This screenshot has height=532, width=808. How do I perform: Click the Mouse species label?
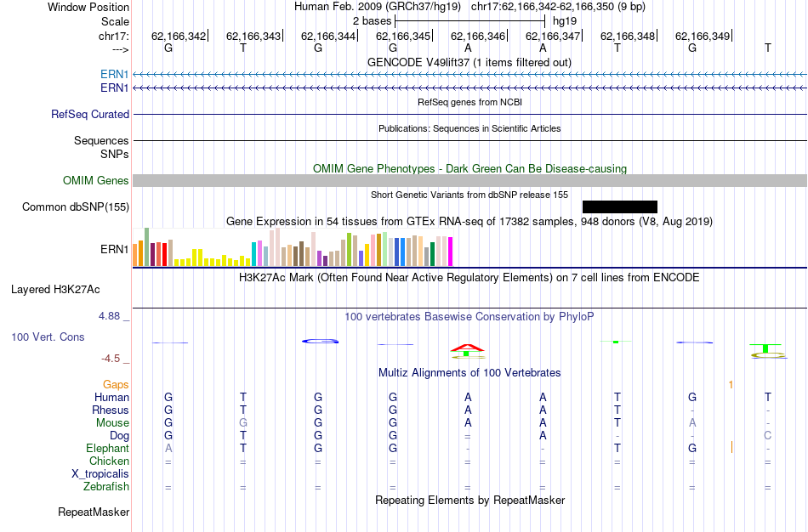(112, 423)
